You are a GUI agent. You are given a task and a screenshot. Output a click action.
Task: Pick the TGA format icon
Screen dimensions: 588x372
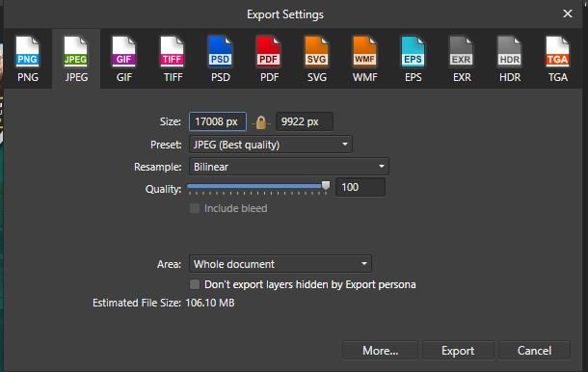(557, 59)
